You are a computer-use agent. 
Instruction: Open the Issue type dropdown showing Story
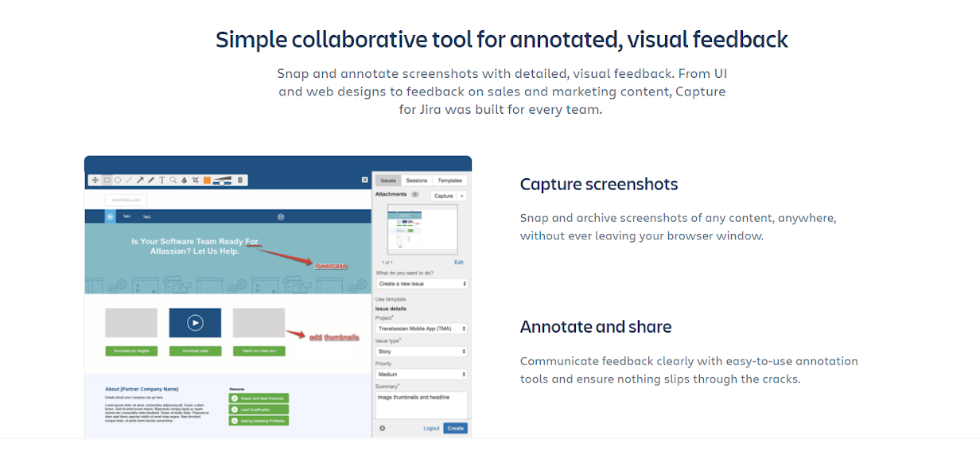point(422,351)
